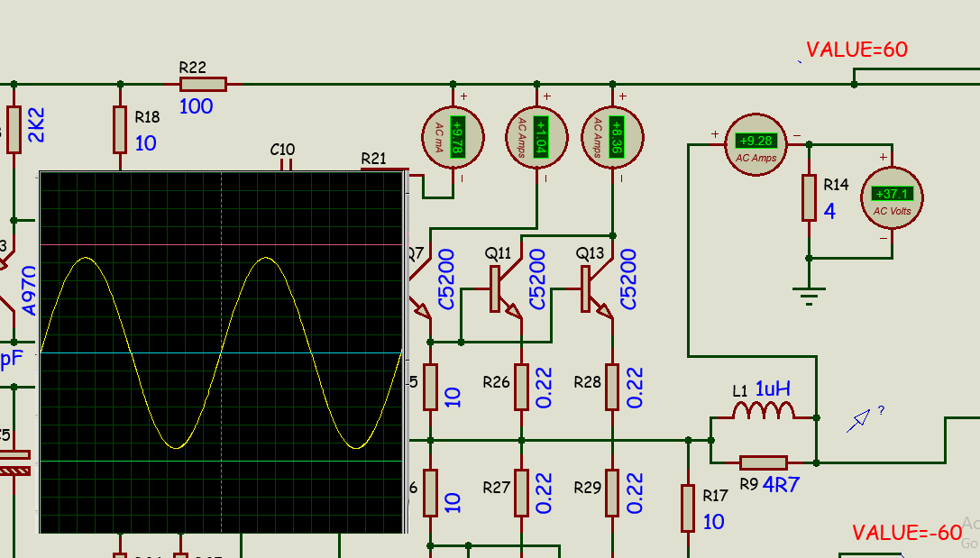This screenshot has height=558, width=980.
Task: Select the R9 resistor body
Action: coord(763,463)
